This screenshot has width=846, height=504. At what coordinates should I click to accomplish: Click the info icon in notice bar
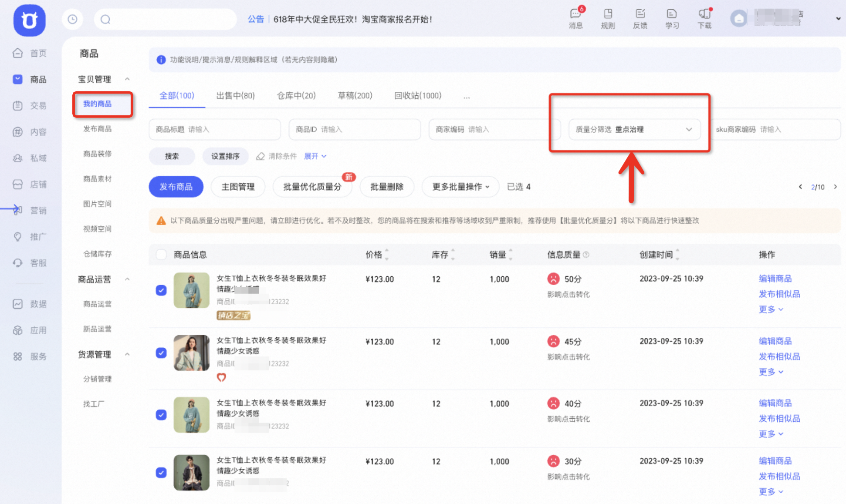161,60
